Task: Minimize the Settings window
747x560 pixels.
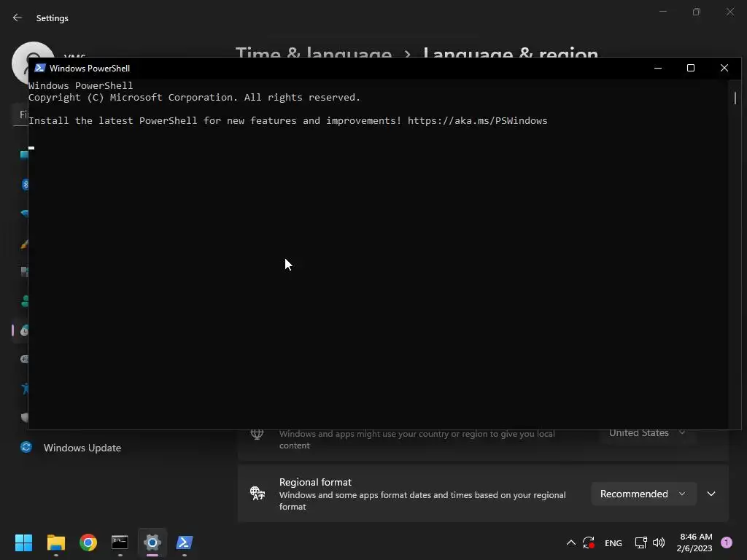Action: coord(662,12)
